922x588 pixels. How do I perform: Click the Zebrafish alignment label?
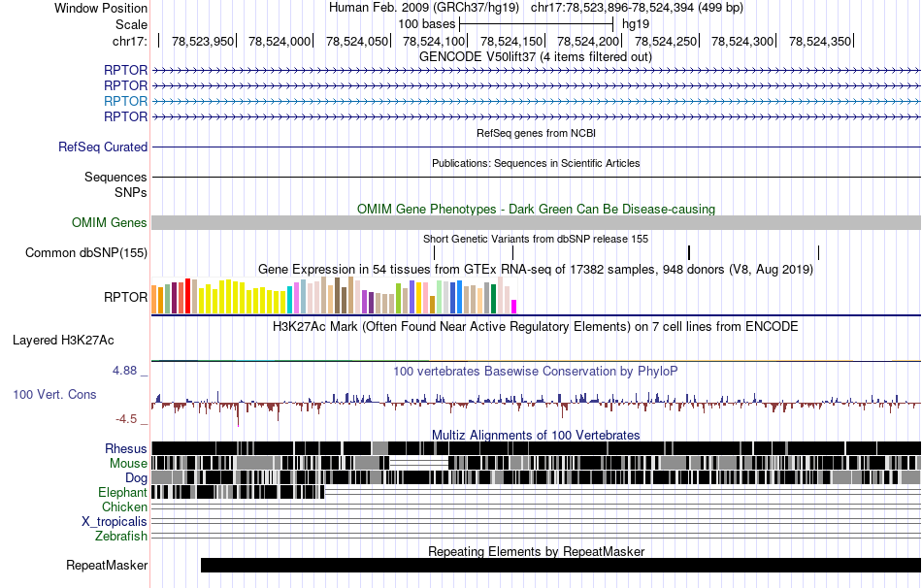[x=121, y=537]
